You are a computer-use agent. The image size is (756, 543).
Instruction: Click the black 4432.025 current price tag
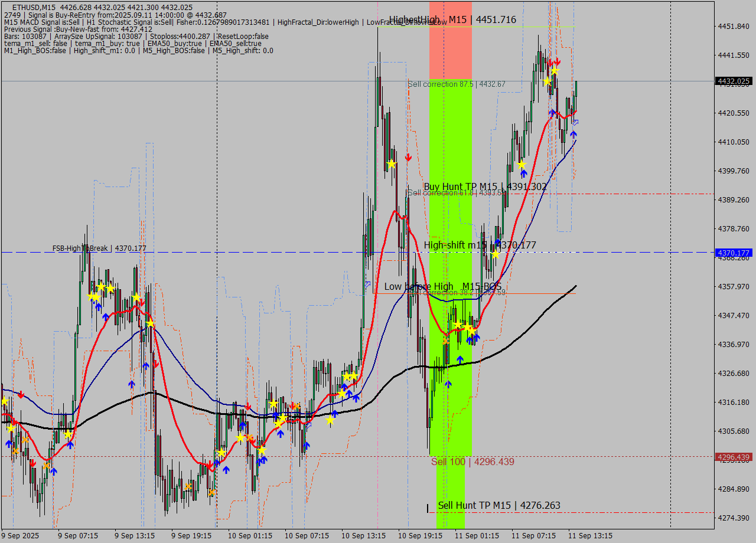(735, 81)
